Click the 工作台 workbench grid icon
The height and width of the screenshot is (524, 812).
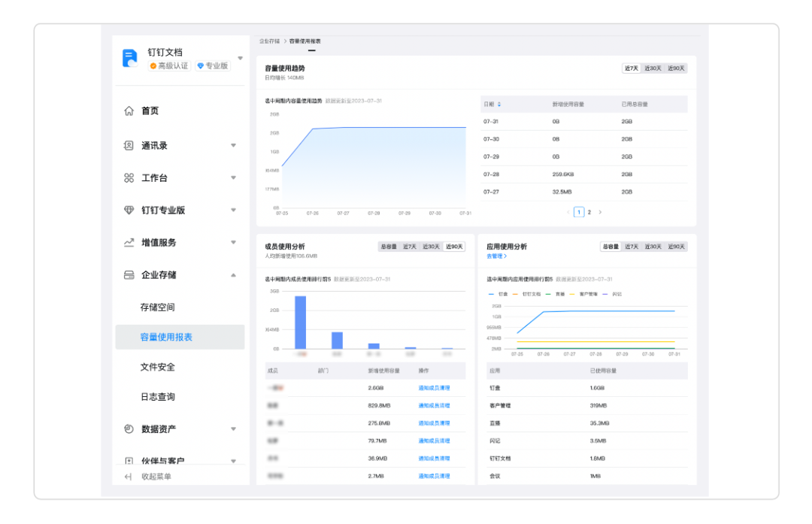129,178
